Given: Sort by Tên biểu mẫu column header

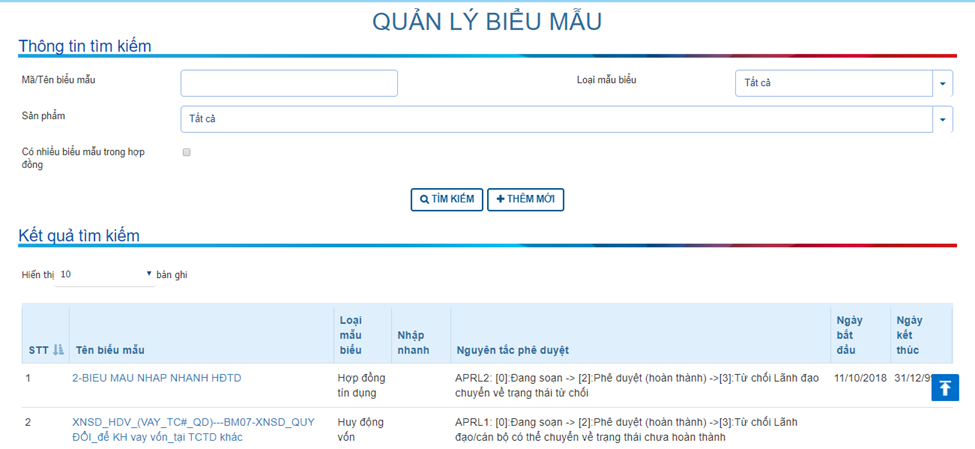Looking at the screenshot, I should click(110, 350).
